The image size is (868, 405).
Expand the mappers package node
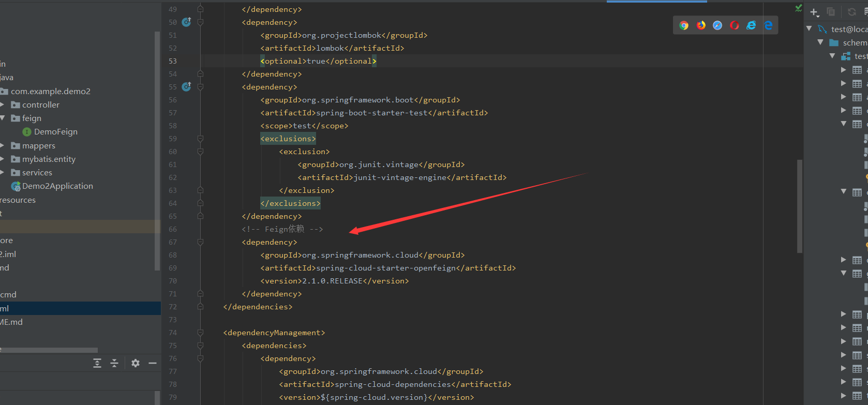tap(3, 145)
